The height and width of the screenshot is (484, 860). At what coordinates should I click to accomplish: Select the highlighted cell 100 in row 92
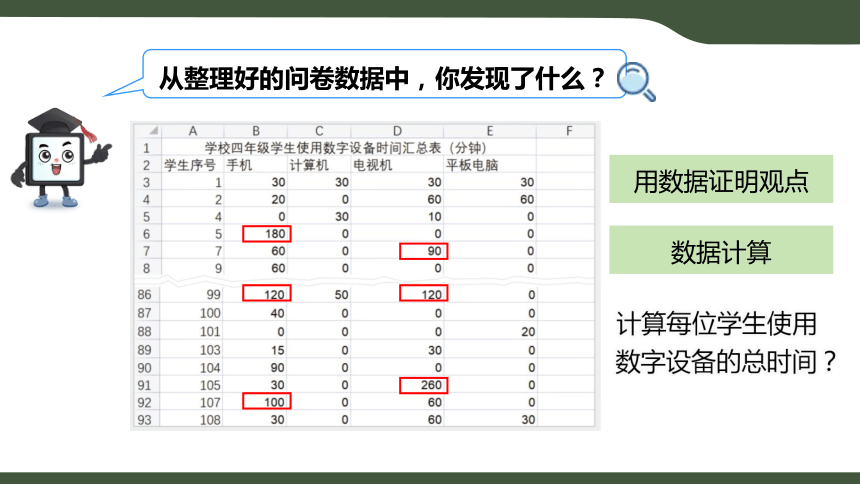click(x=267, y=402)
